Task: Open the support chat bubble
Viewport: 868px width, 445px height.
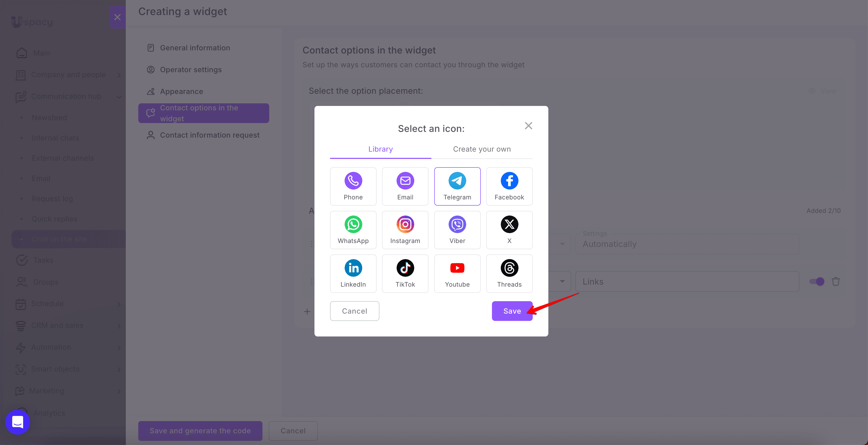Action: [17, 422]
